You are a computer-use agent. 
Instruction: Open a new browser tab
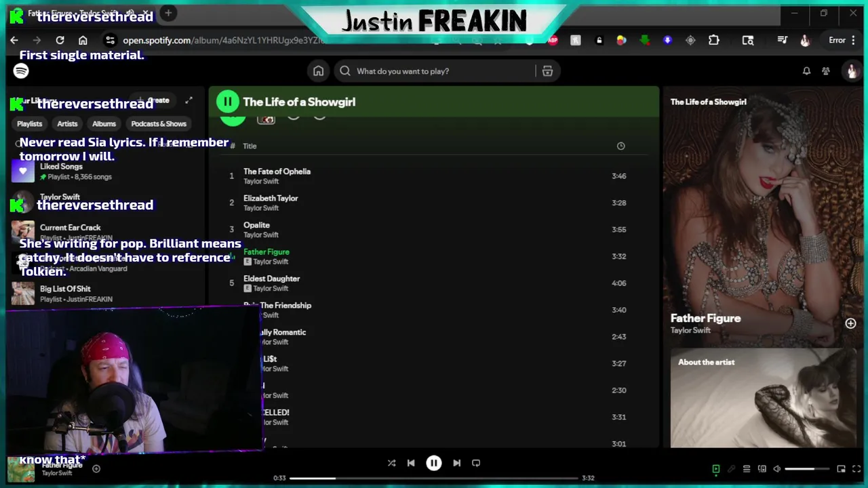point(168,13)
